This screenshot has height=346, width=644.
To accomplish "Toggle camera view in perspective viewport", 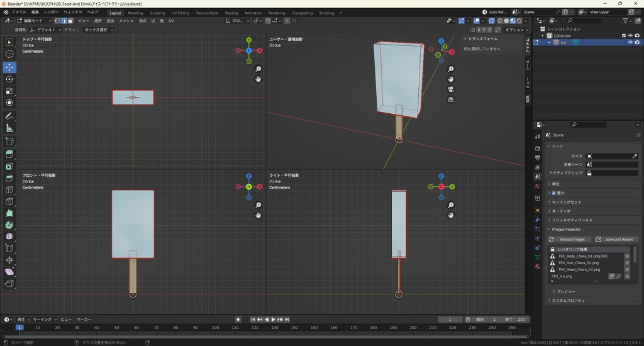I will tap(451, 89).
